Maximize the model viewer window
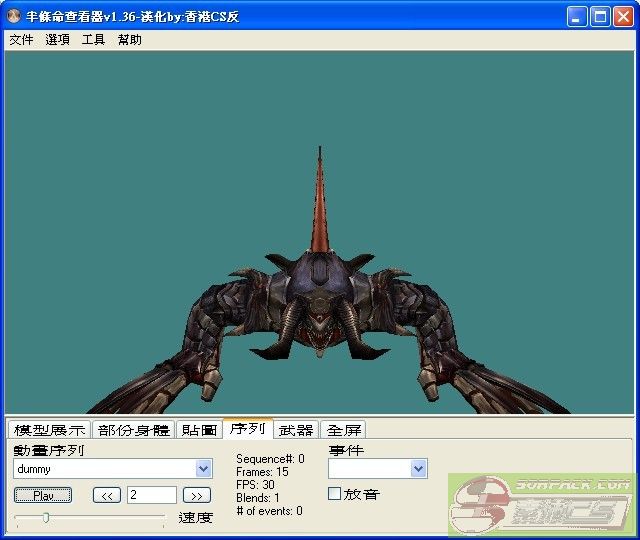 point(600,17)
